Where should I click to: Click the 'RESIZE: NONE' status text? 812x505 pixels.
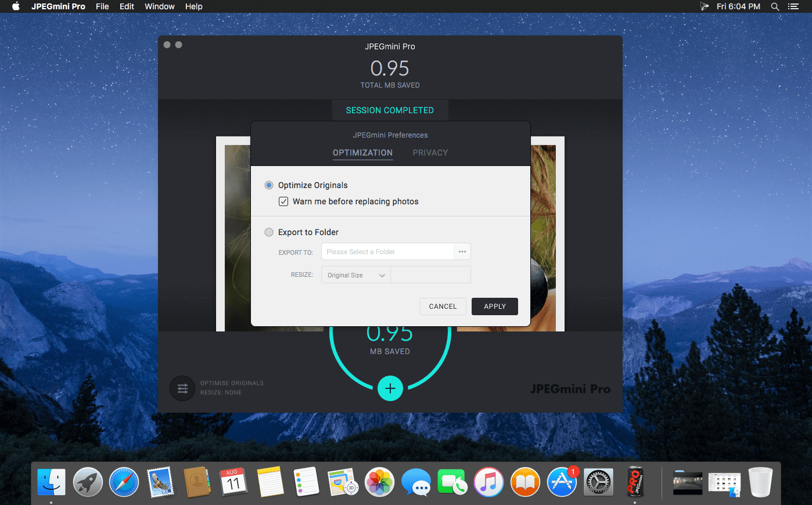(221, 392)
